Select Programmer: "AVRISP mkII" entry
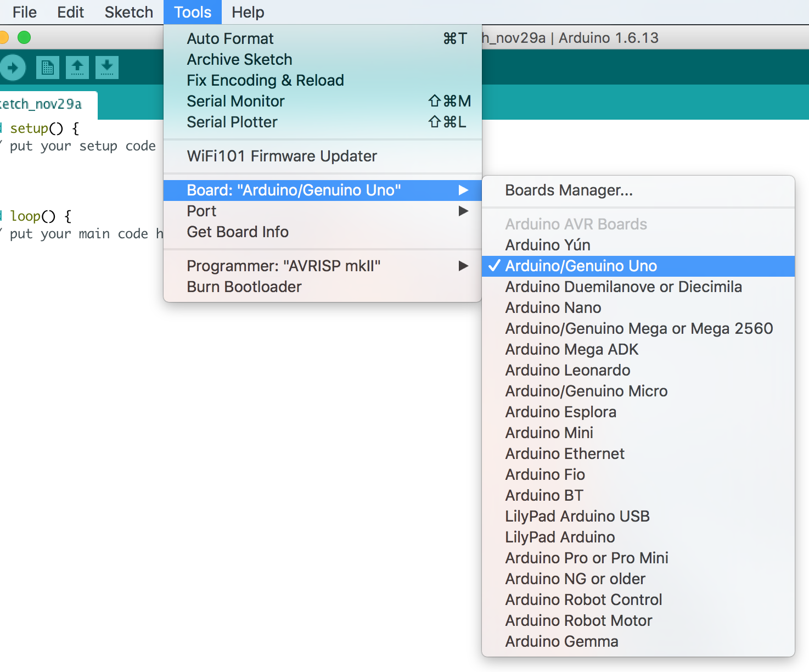This screenshot has height=672, width=809. point(323,266)
